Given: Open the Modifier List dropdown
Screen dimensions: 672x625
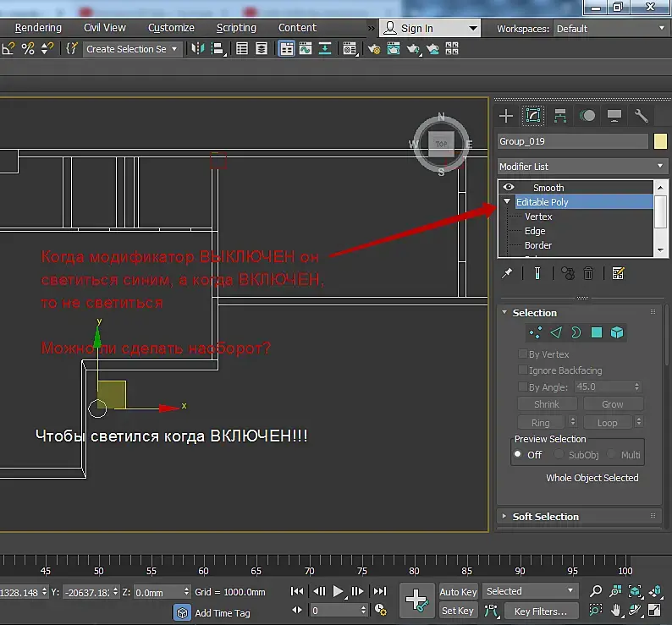Looking at the screenshot, I should 581,167.
